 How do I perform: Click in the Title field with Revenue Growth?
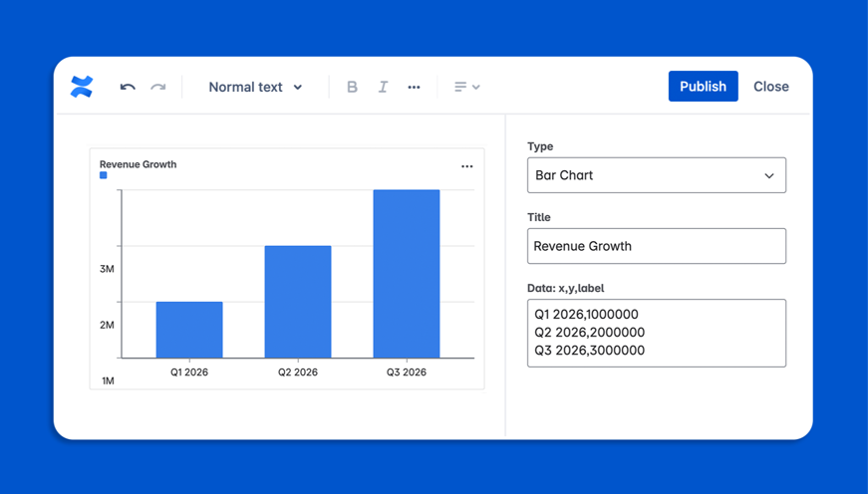pyautogui.click(x=656, y=246)
